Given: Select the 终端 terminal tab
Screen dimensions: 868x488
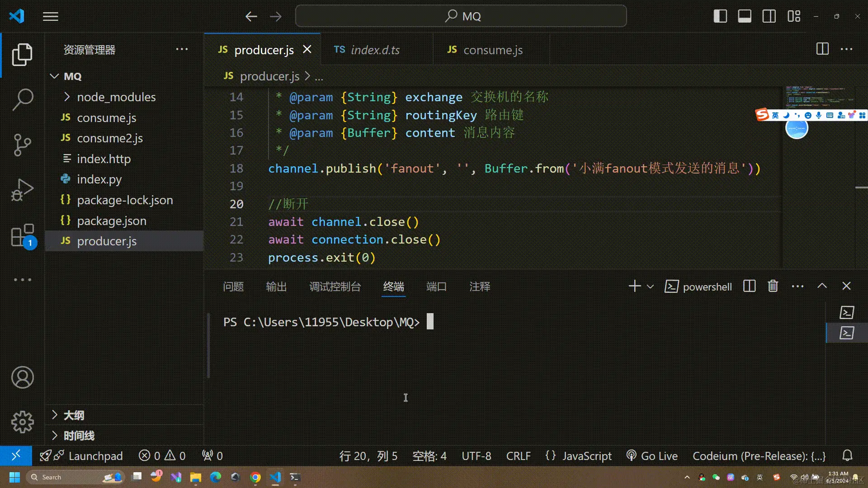Looking at the screenshot, I should (393, 287).
